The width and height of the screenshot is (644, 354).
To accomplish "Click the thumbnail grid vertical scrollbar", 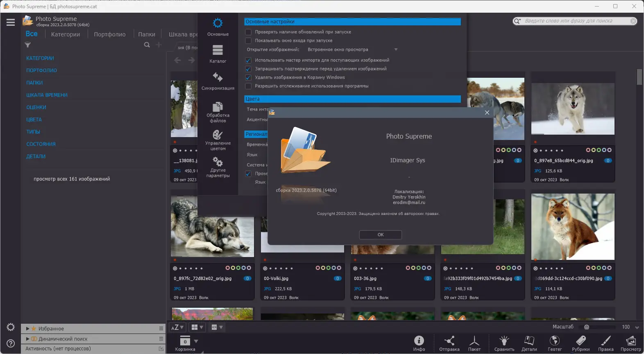I will (x=639, y=77).
